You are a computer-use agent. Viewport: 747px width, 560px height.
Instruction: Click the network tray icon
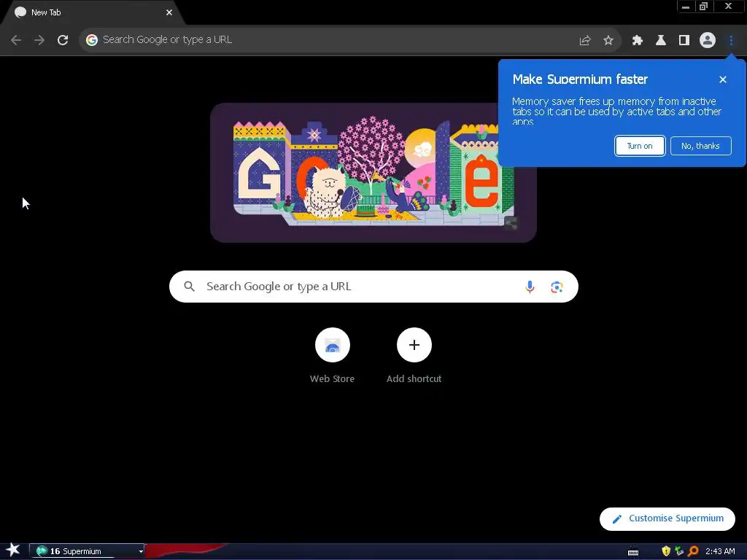(679, 551)
